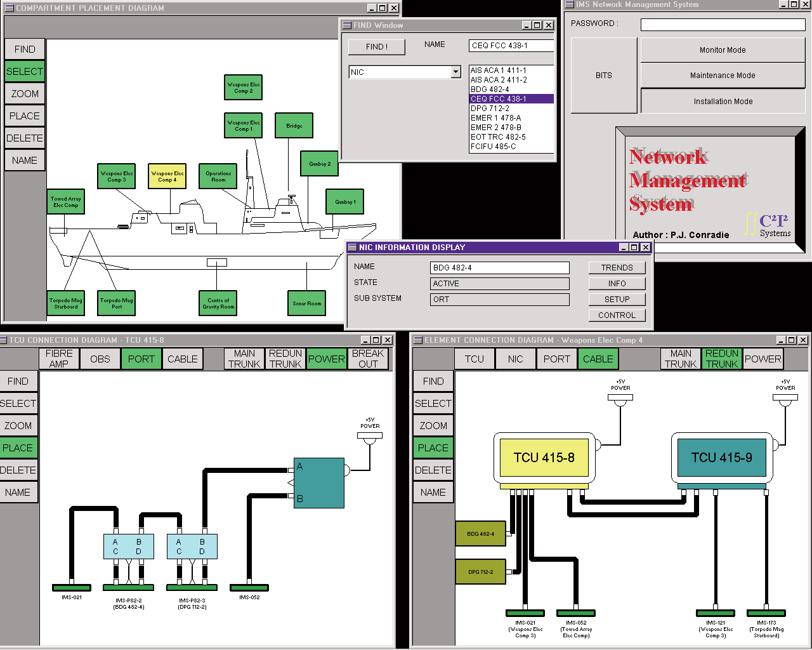Open TRENDS in NIC Information Display
Viewport: 812px width, 650px height.
[617, 268]
